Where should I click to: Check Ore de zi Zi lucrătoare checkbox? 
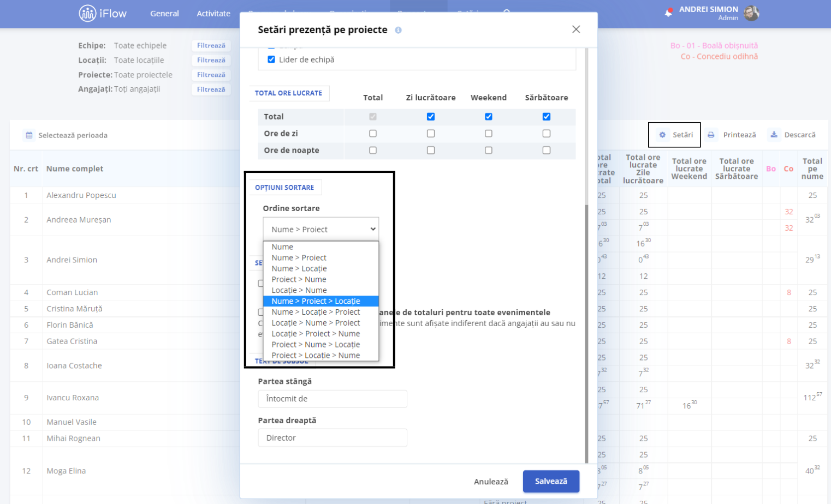point(431,133)
